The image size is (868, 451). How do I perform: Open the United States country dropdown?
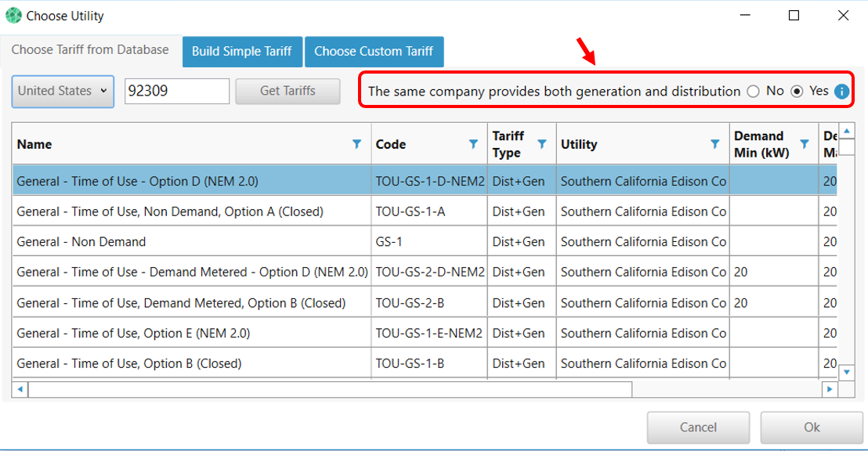pyautogui.click(x=63, y=91)
